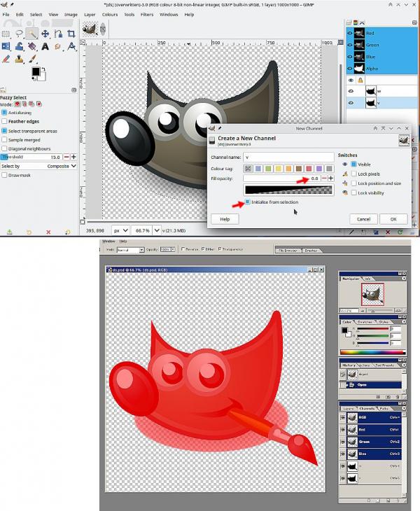Toggle Select transparent areas checkbox
The width and height of the screenshot is (420, 511).
(4, 131)
